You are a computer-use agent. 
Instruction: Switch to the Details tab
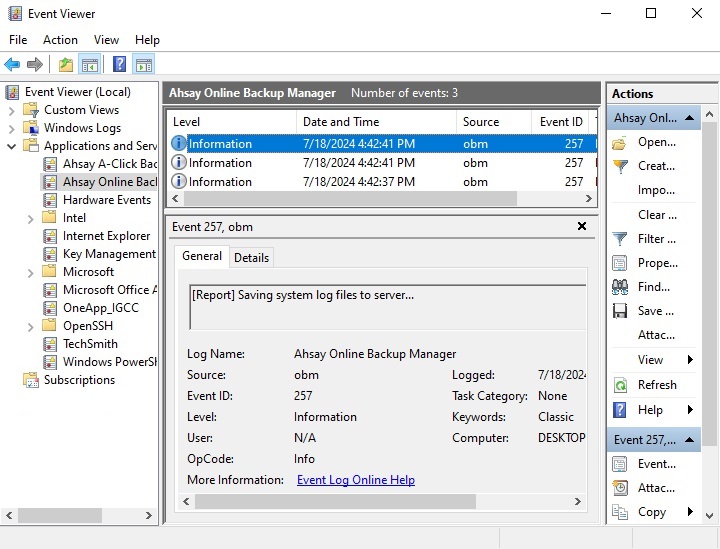(x=251, y=258)
